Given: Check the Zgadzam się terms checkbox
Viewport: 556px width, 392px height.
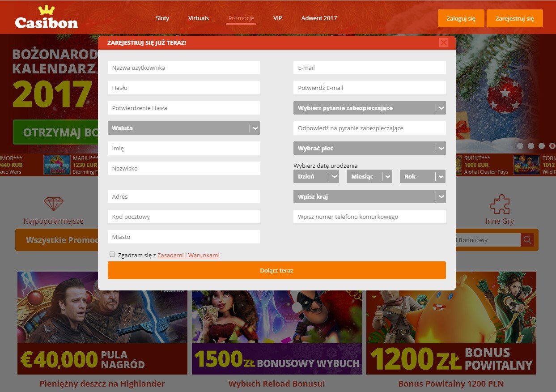Looking at the screenshot, I should pos(112,255).
